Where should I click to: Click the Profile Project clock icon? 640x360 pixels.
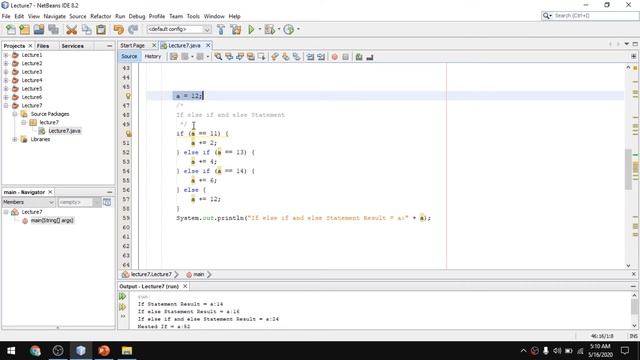click(289, 29)
